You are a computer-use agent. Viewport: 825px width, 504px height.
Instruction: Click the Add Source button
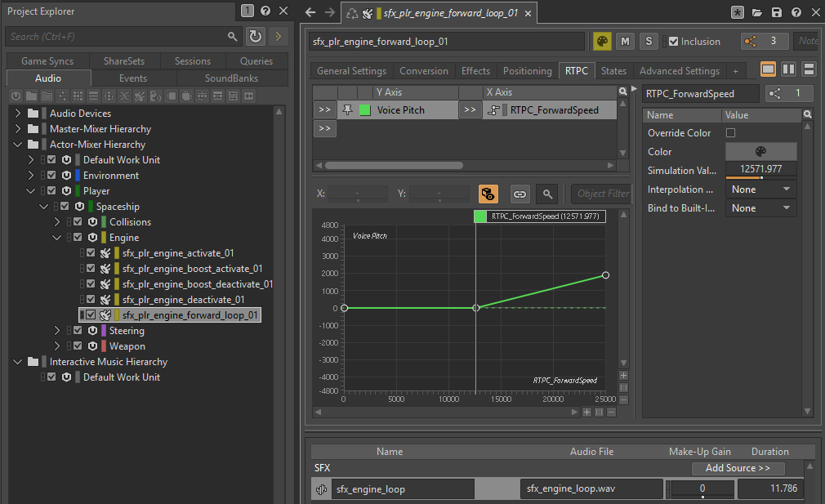pos(738,468)
